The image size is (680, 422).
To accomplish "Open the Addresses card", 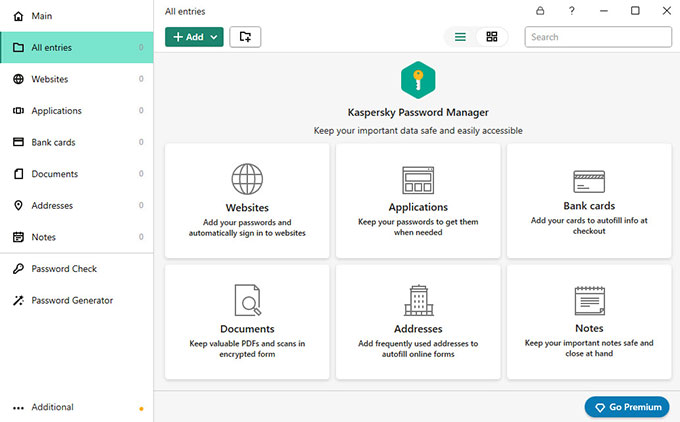I will point(418,322).
